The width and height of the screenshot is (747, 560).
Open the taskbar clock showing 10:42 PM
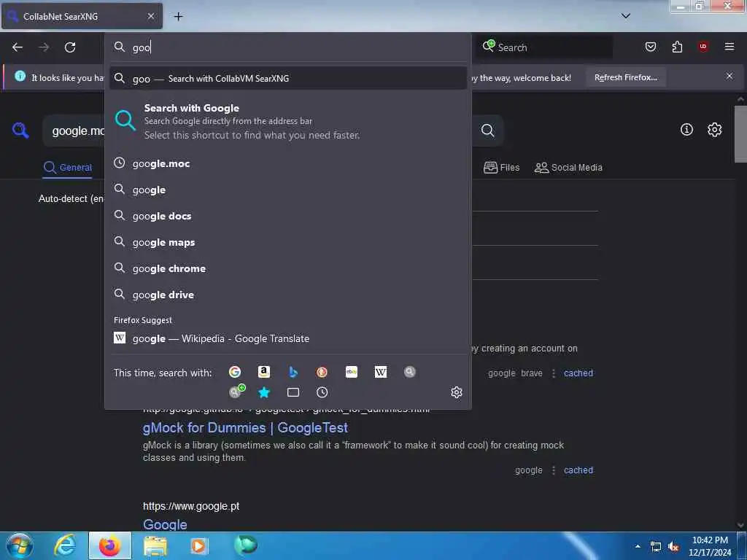pos(710,546)
